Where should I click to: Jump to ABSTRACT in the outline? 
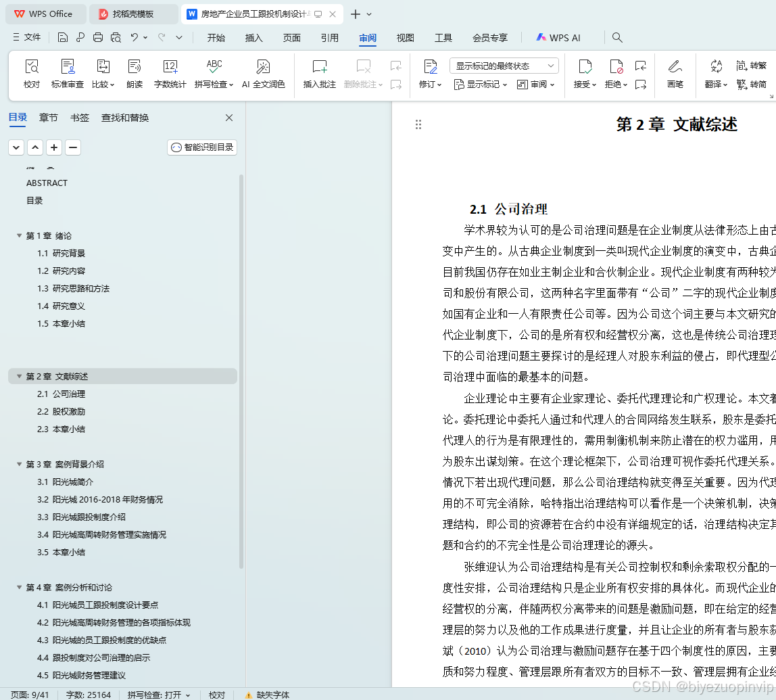point(47,183)
